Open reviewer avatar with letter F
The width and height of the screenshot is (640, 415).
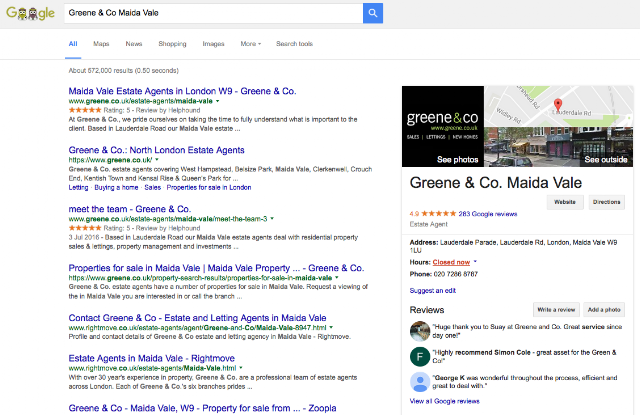click(420, 357)
